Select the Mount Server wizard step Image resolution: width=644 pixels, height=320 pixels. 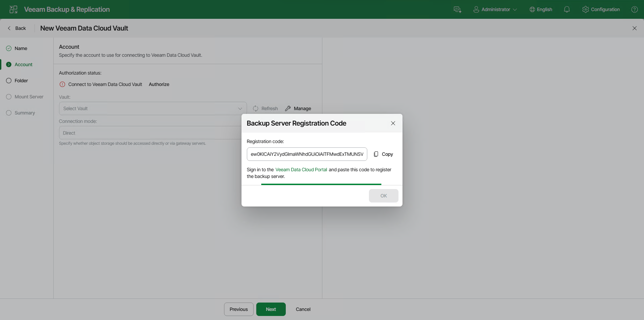[29, 97]
